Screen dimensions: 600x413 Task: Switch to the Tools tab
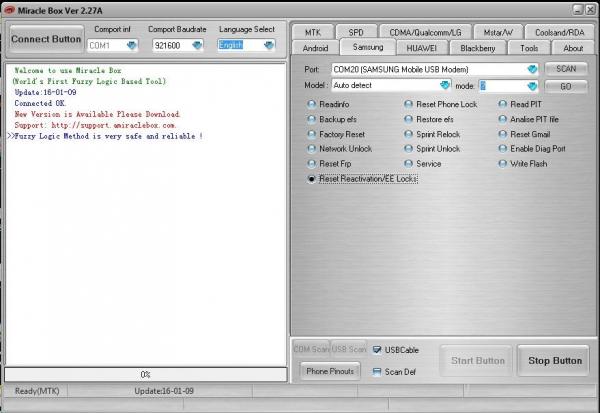pos(529,48)
